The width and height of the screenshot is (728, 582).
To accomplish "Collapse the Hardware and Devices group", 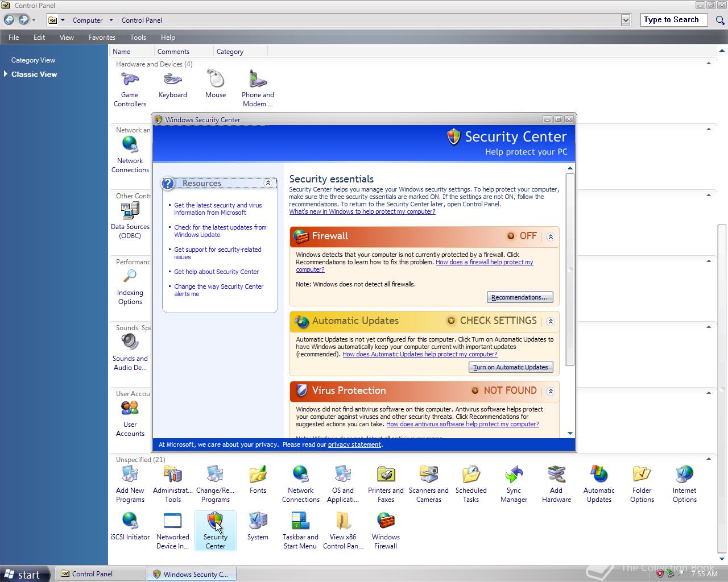I will coord(709,64).
